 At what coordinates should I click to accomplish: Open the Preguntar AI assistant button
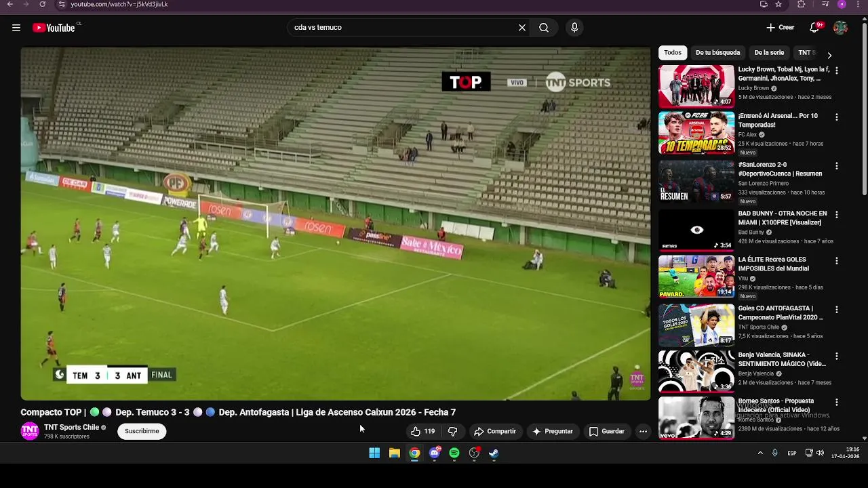click(553, 431)
